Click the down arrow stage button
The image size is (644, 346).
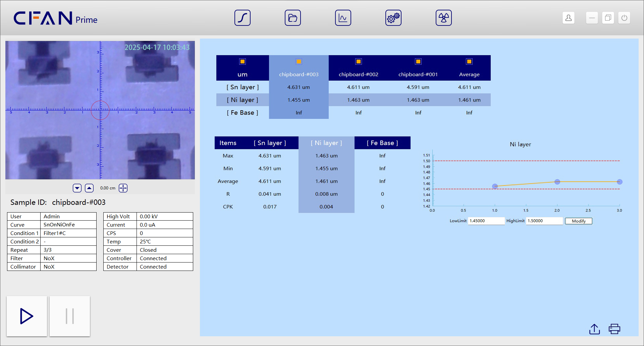pos(77,188)
